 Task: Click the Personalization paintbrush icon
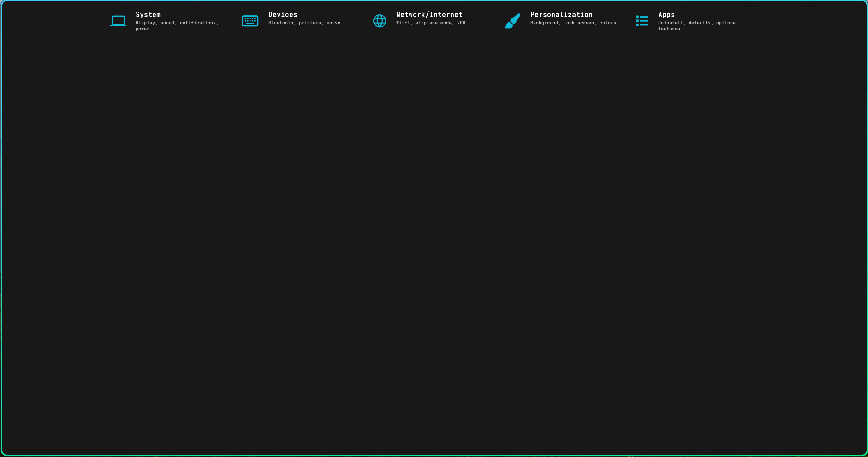(512, 21)
